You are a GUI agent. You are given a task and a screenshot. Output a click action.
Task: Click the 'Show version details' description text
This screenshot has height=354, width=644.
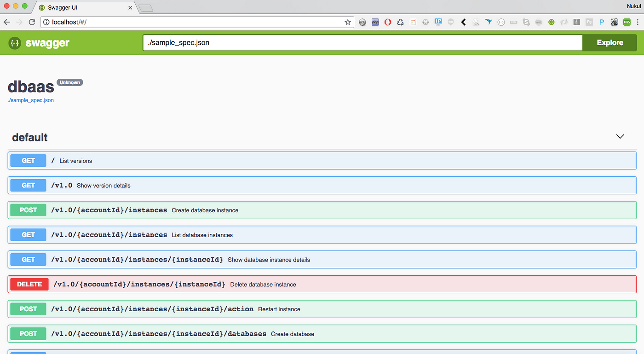[103, 186]
